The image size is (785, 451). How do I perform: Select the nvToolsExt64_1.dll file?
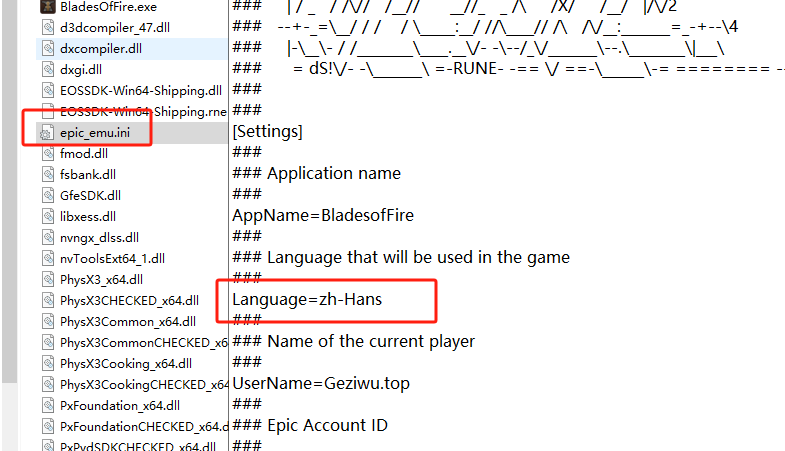112,259
